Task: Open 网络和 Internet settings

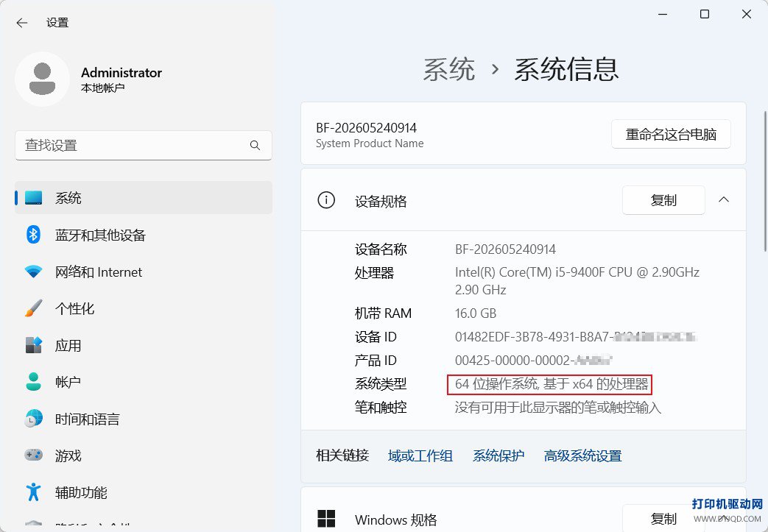Action: point(144,272)
